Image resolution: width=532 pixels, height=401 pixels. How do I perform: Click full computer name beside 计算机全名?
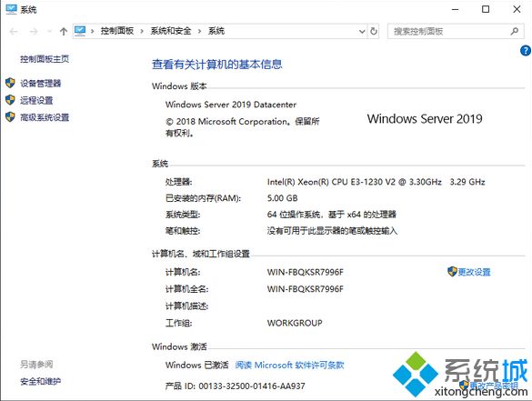[x=306, y=289]
